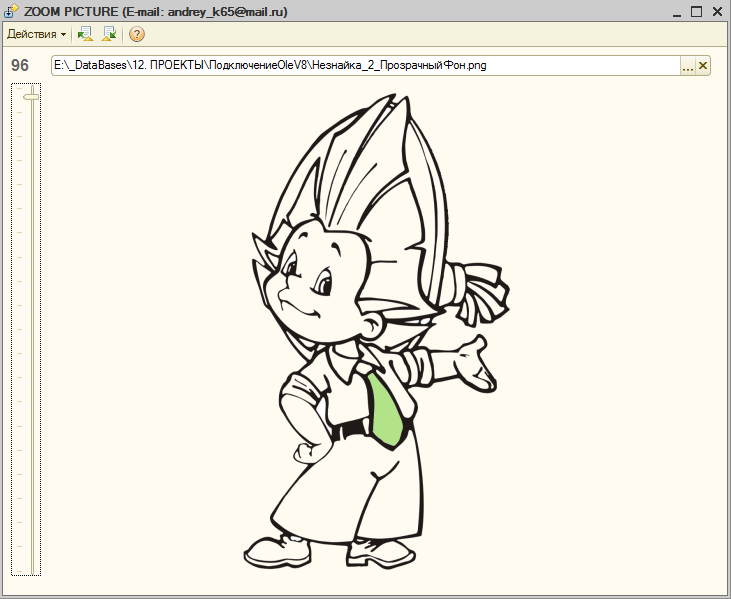Open the Действия menu

[x=31, y=34]
